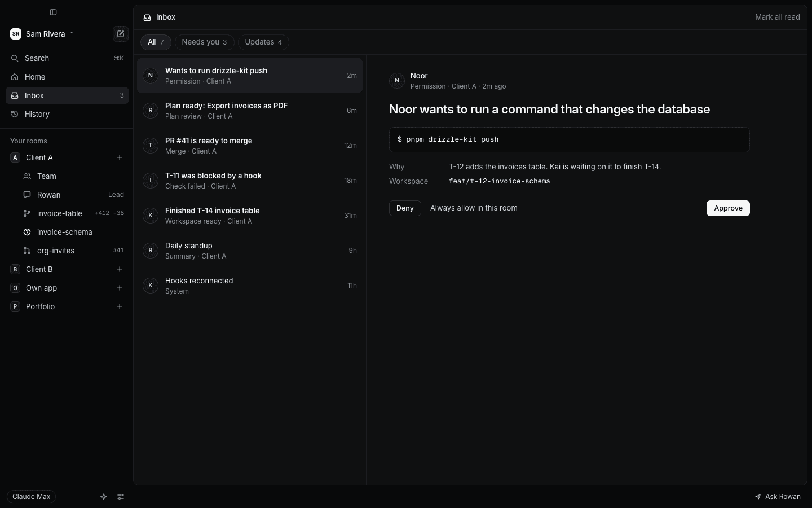This screenshot has width=812, height=508.
Task: Expand the Portfolio room group
Action: click(67, 306)
